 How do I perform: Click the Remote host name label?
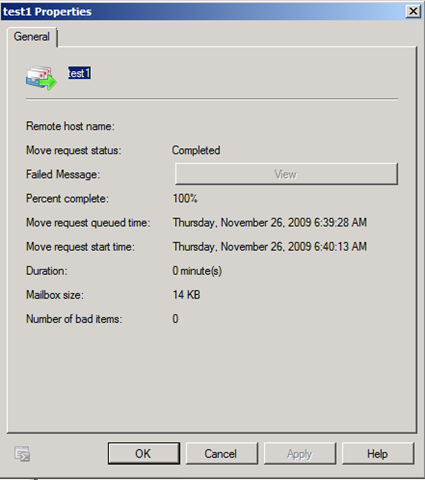tap(70, 126)
